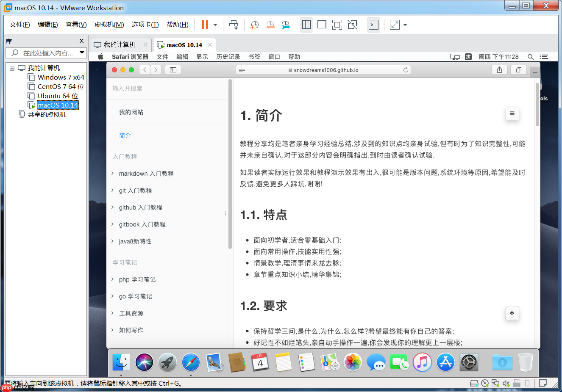Enter Unity mode from the toolbar

pyautogui.click(x=352, y=25)
